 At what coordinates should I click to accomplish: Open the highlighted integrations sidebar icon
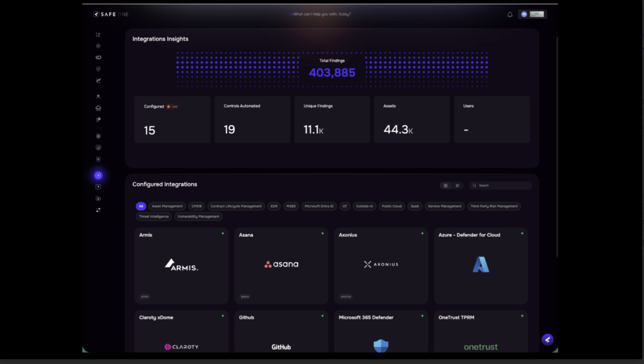pos(98,175)
